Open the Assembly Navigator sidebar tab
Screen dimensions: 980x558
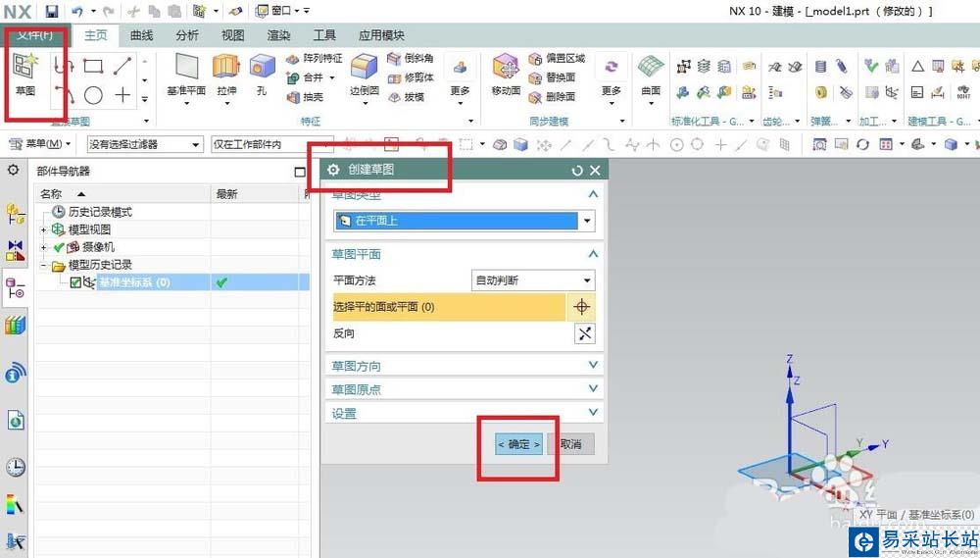click(16, 214)
